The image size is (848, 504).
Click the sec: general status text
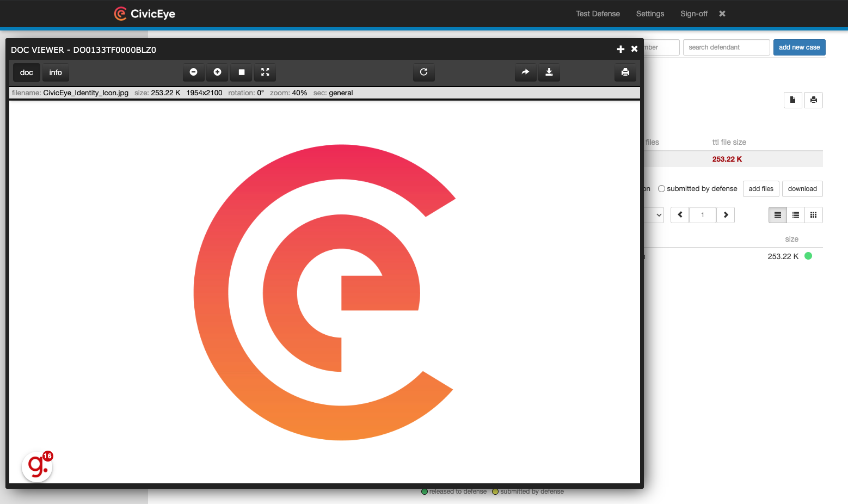(333, 93)
